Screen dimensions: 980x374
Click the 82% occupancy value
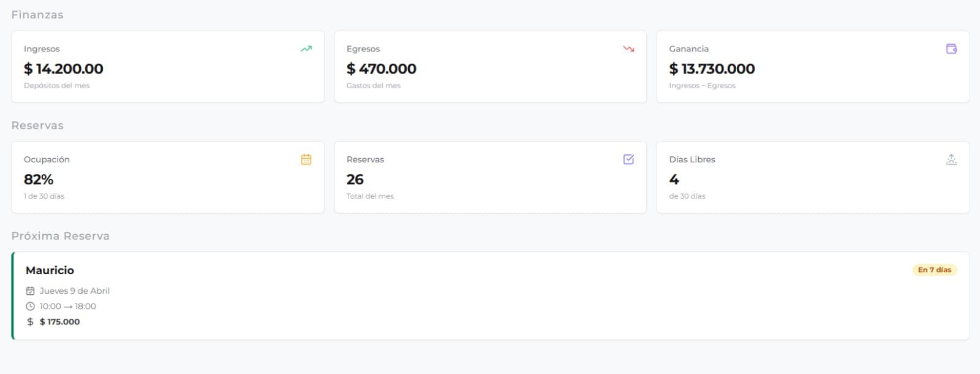[x=39, y=180]
